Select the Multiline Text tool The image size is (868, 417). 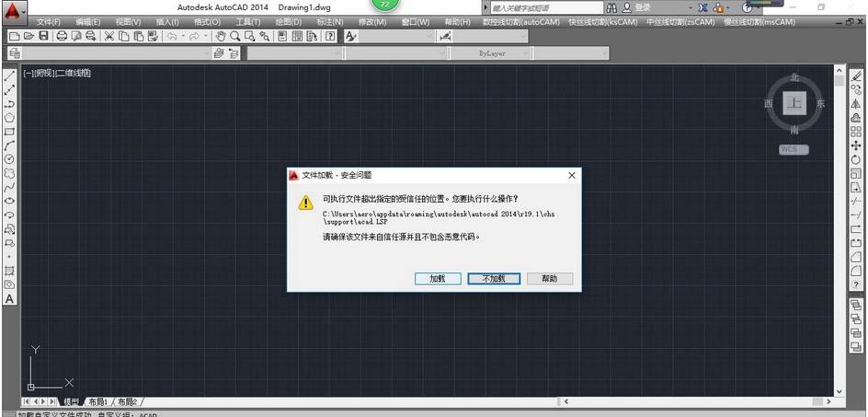tap(9, 299)
